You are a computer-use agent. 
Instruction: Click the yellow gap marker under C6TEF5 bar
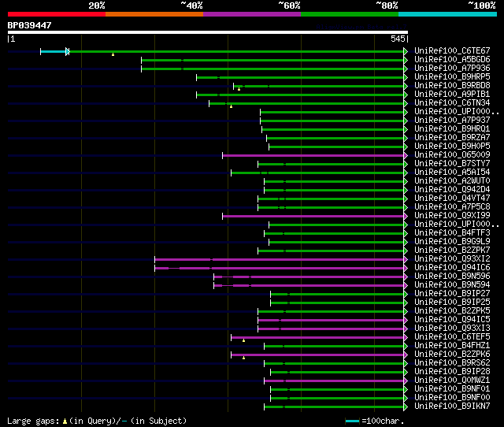(x=243, y=340)
